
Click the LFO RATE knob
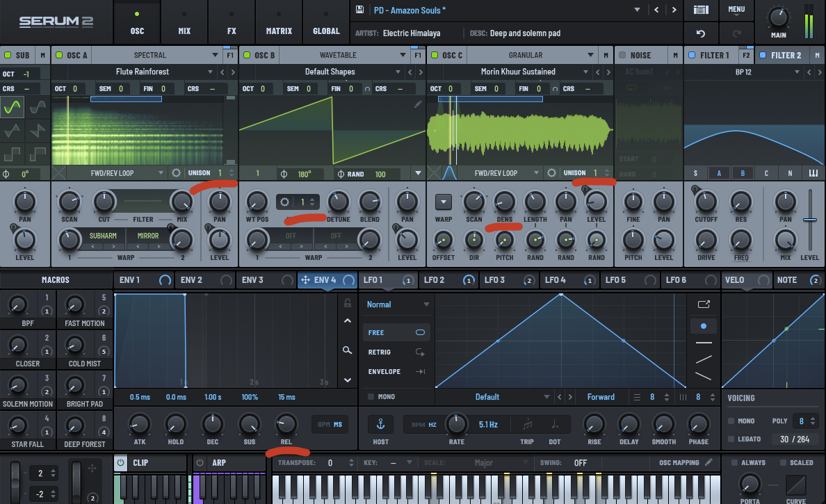[456, 423]
